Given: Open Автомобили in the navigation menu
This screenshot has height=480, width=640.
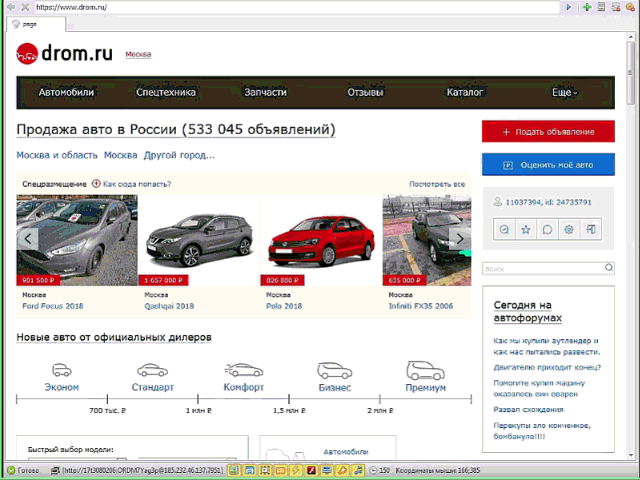Looking at the screenshot, I should [66, 93].
